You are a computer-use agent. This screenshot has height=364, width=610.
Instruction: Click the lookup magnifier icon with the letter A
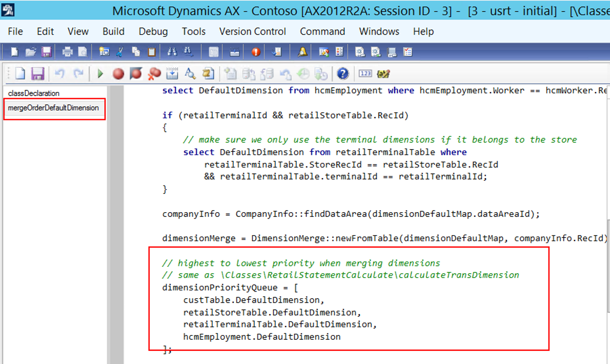(190, 74)
